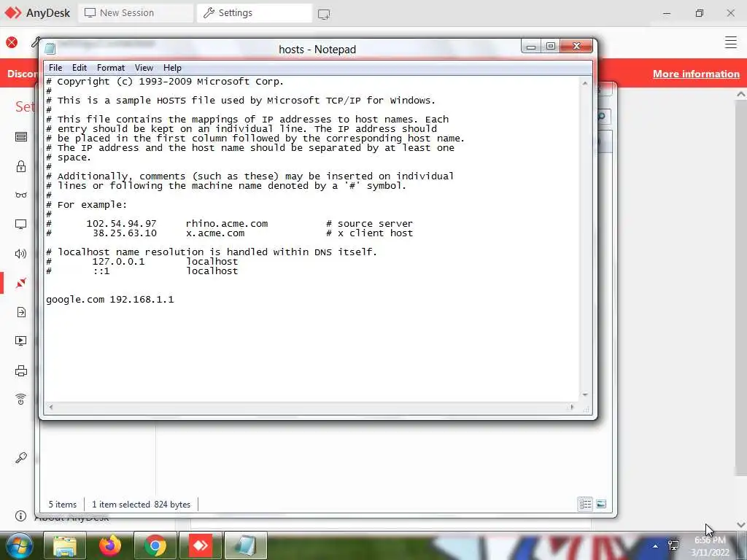747x560 pixels.
Task: Click AnyDesk settings scroll down arrow
Action: click(x=741, y=525)
